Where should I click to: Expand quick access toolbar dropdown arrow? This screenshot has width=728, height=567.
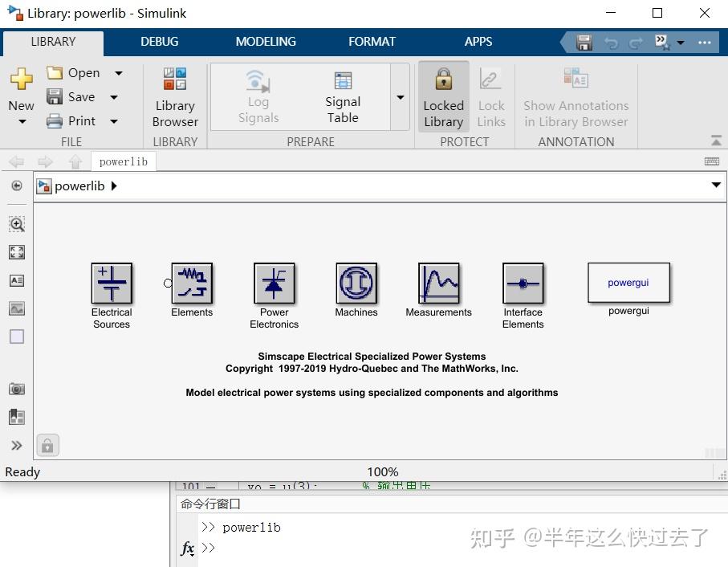point(681,43)
